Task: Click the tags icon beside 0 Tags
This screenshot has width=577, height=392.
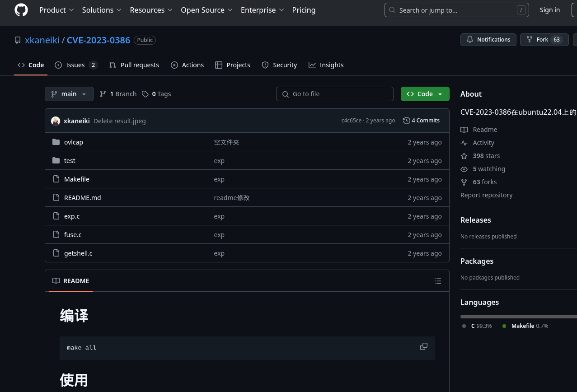Action: (145, 94)
